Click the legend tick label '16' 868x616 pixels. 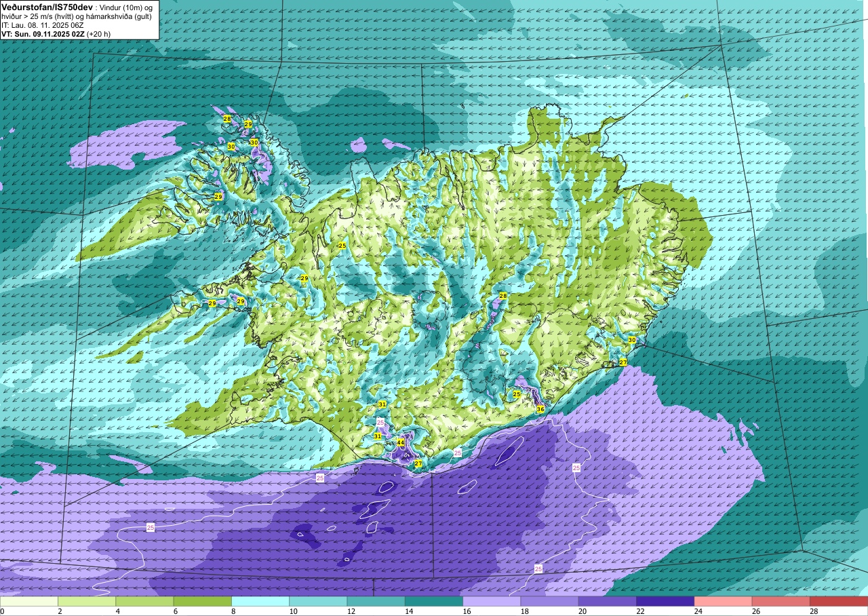(x=467, y=611)
